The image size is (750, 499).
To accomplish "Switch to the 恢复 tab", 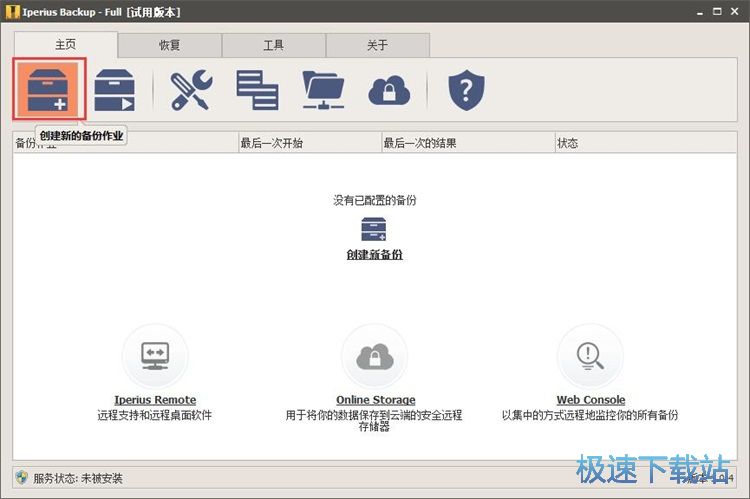I will tap(170, 45).
